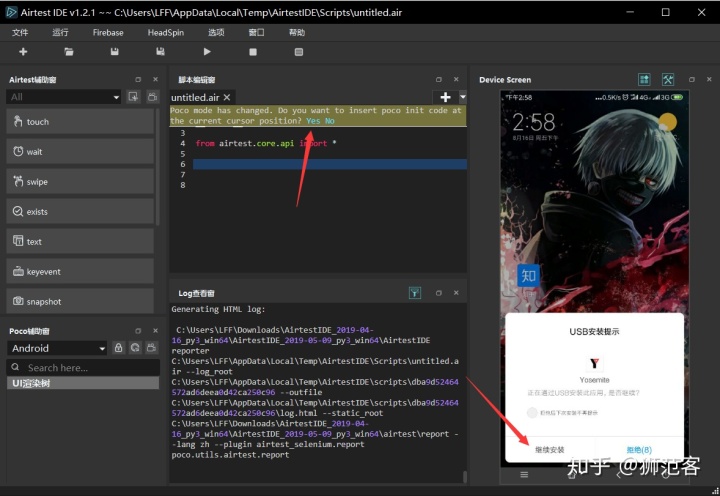Viewport: 720px width, 496px height.
Task: Select the wait command
Action: (80, 152)
